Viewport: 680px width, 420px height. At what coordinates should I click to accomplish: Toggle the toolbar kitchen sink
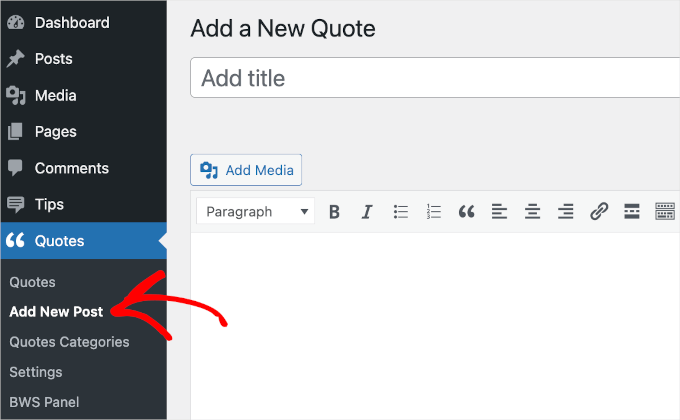[x=665, y=211]
